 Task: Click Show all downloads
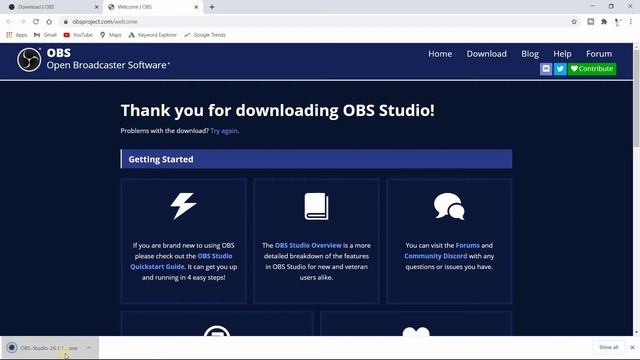tap(609, 347)
